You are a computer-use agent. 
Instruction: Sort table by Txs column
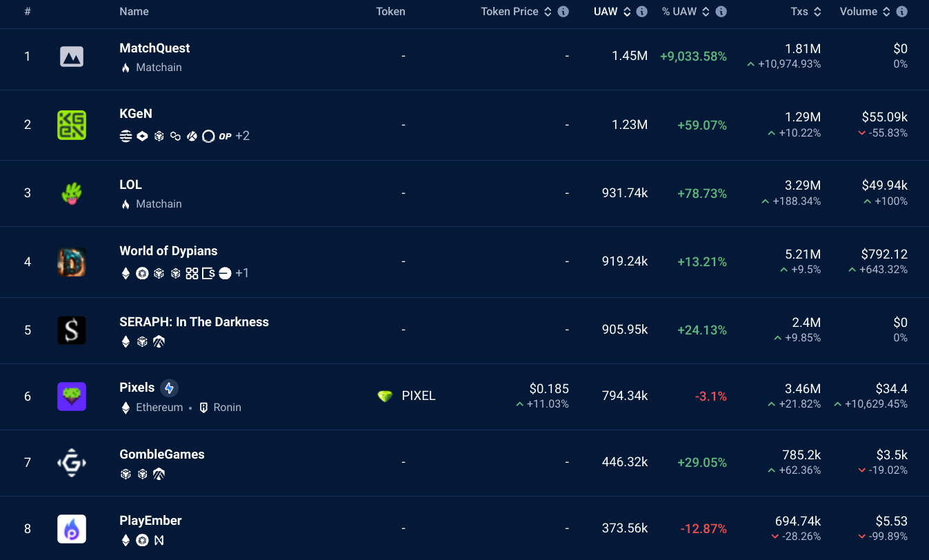tap(817, 12)
